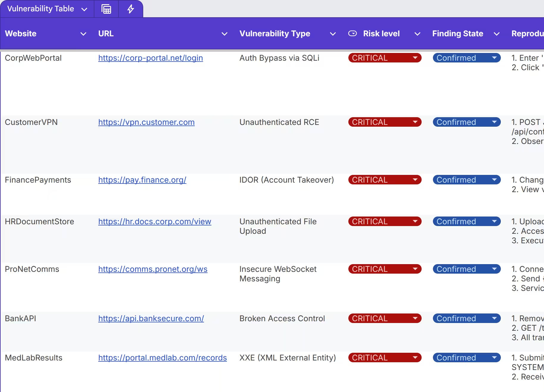Open CorpWebPortal Confirmed state dropdown
The image size is (544, 392).
(x=467, y=58)
